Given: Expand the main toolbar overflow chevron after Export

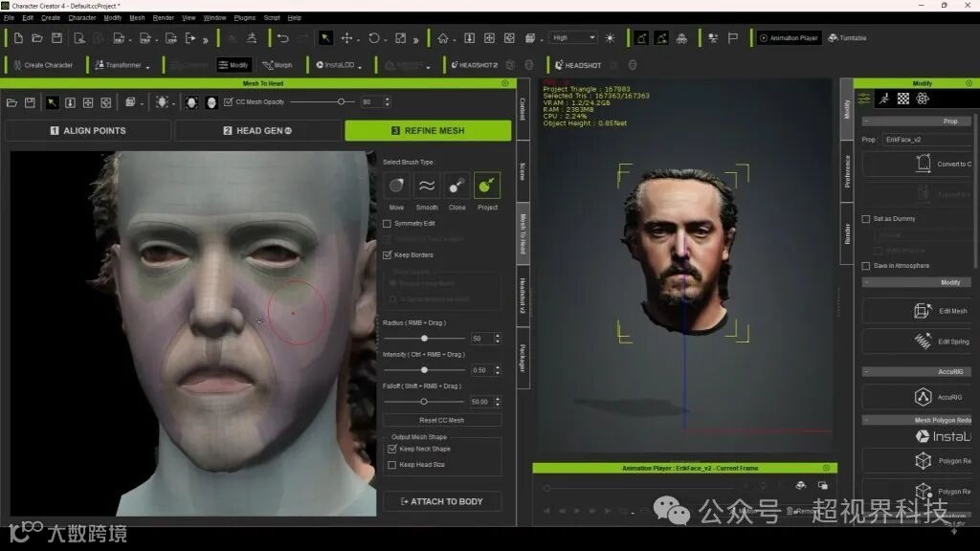Looking at the screenshot, I should [x=206, y=39].
